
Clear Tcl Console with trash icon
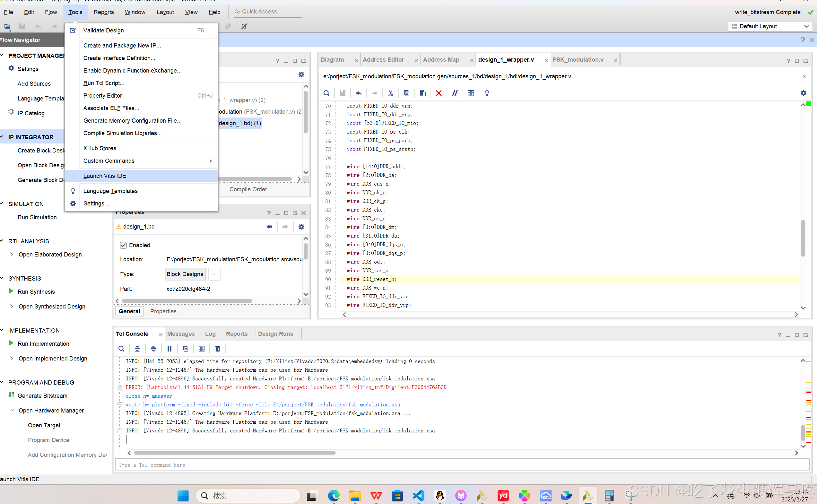click(x=218, y=349)
